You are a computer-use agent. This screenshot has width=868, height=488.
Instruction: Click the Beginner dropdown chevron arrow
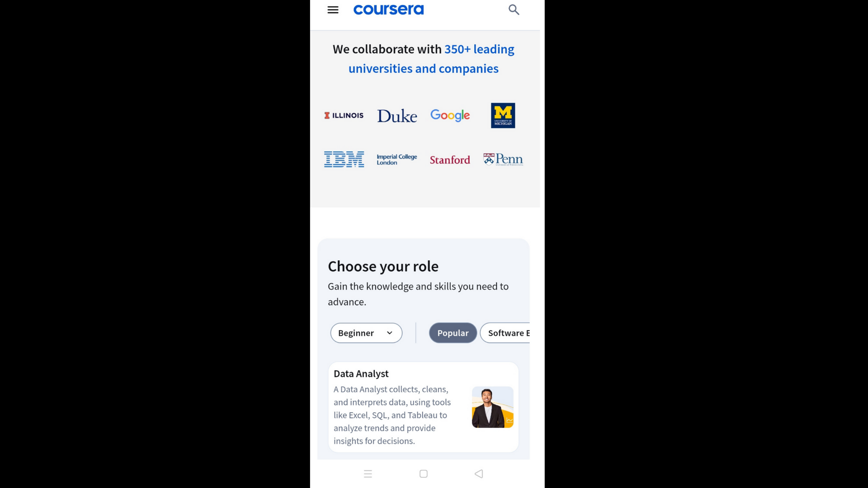[389, 333]
